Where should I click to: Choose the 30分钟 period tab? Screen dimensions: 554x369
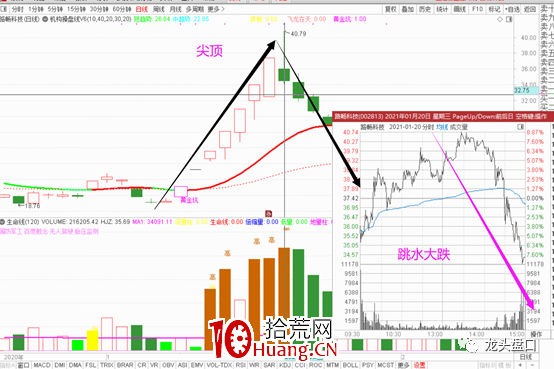[x=99, y=9]
